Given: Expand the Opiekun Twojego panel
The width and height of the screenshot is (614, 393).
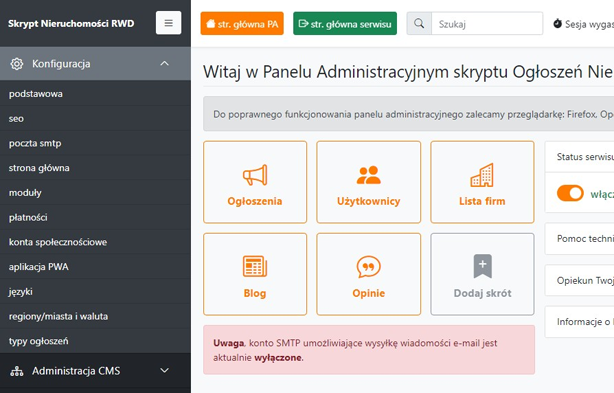Looking at the screenshot, I should click(x=580, y=280).
